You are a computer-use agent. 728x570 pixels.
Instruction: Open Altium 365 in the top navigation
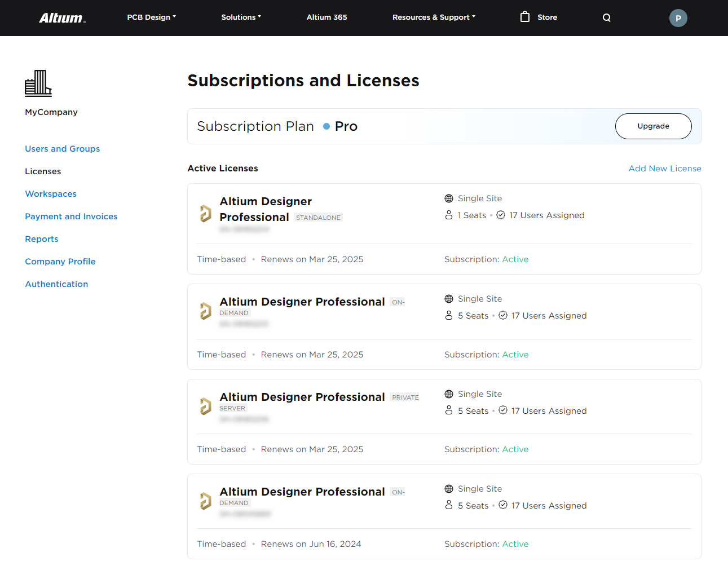point(327,17)
